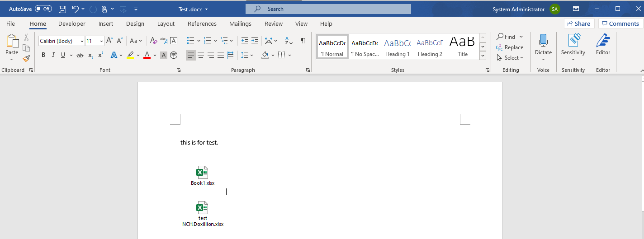Toggle bold formatting

click(43, 55)
